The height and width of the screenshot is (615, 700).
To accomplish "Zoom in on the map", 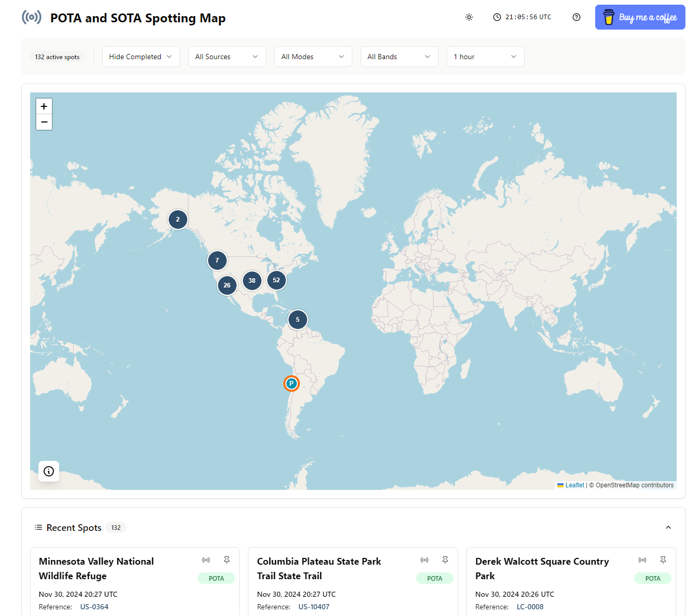I will point(44,106).
